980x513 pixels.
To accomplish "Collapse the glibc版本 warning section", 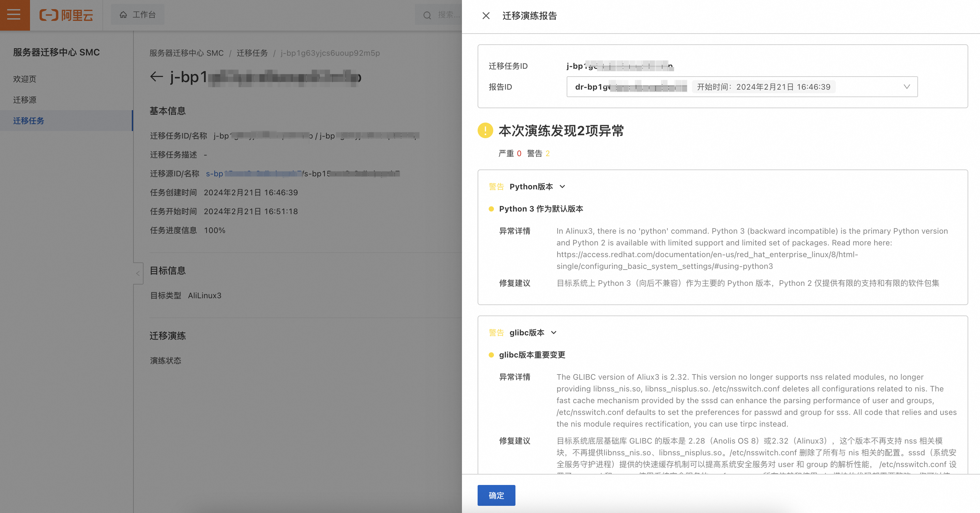I will (x=554, y=332).
